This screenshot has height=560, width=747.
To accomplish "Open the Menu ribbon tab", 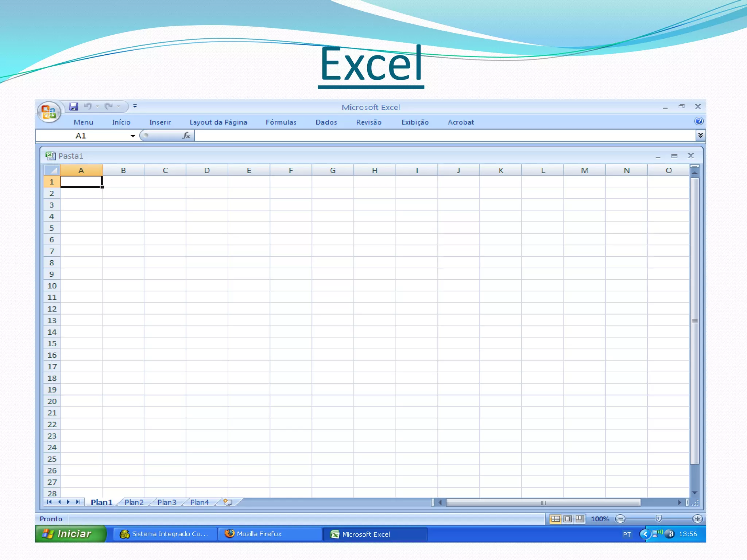I will pyautogui.click(x=84, y=122).
